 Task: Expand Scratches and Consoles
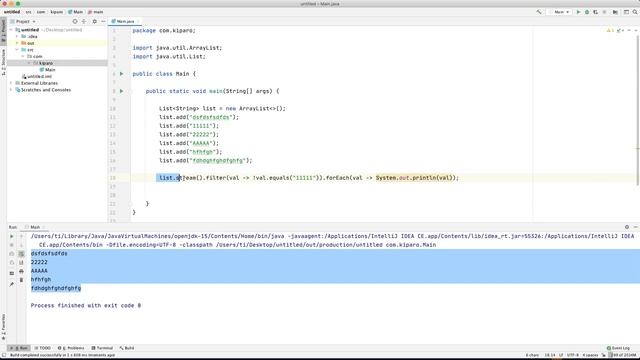(11, 90)
